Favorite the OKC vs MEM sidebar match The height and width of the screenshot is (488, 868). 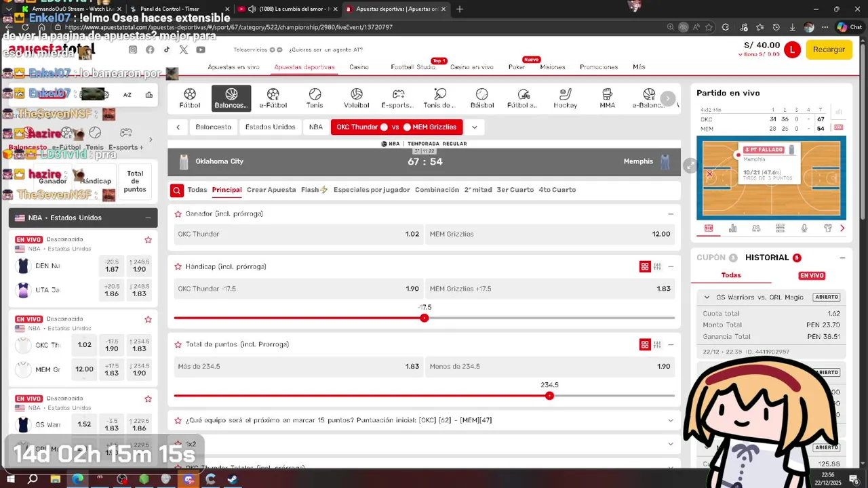point(148,319)
